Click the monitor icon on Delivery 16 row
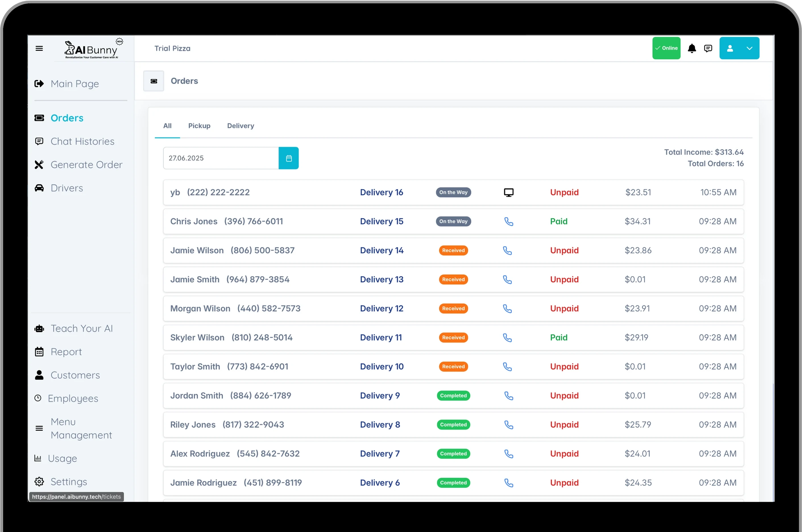 pos(508,193)
